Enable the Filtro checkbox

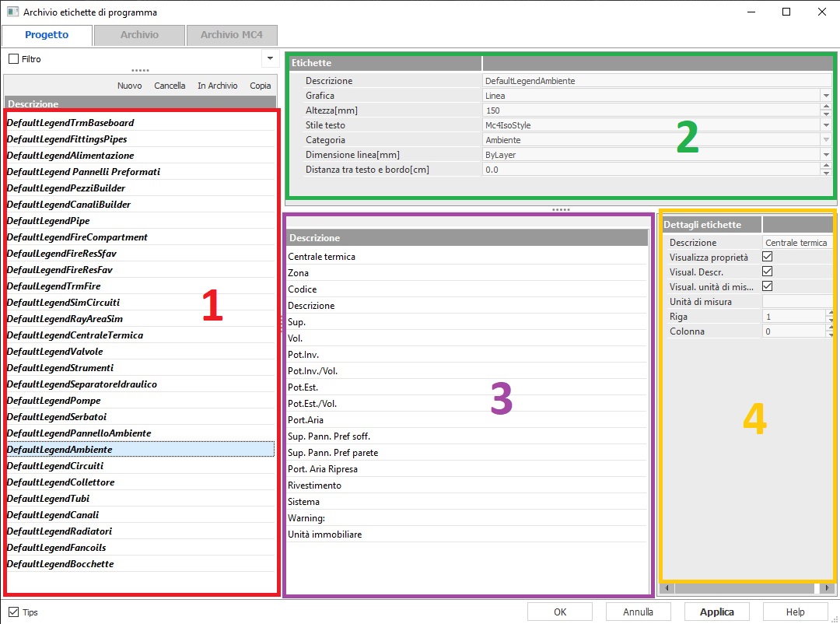pos(14,59)
